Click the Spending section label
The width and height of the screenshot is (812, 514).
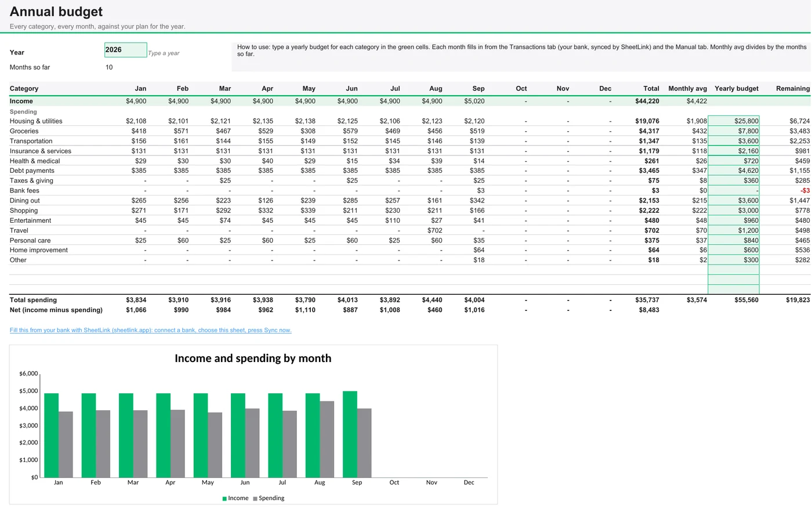[x=23, y=111]
